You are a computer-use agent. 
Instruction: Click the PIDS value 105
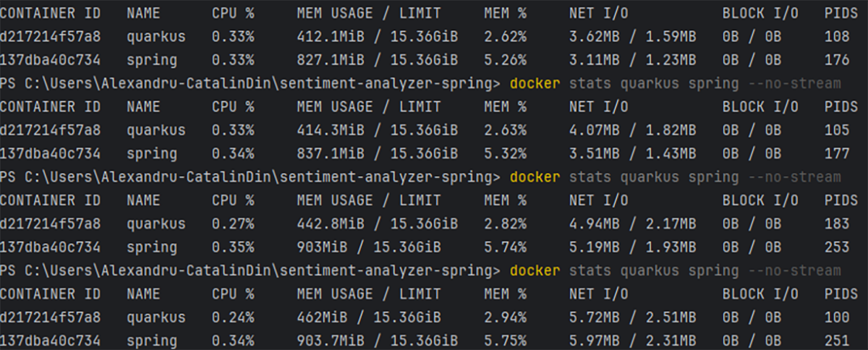837,130
